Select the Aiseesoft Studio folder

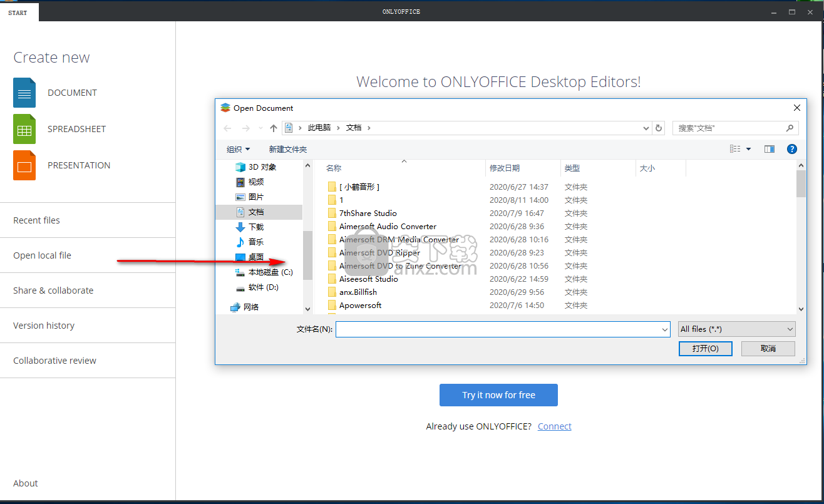[369, 279]
